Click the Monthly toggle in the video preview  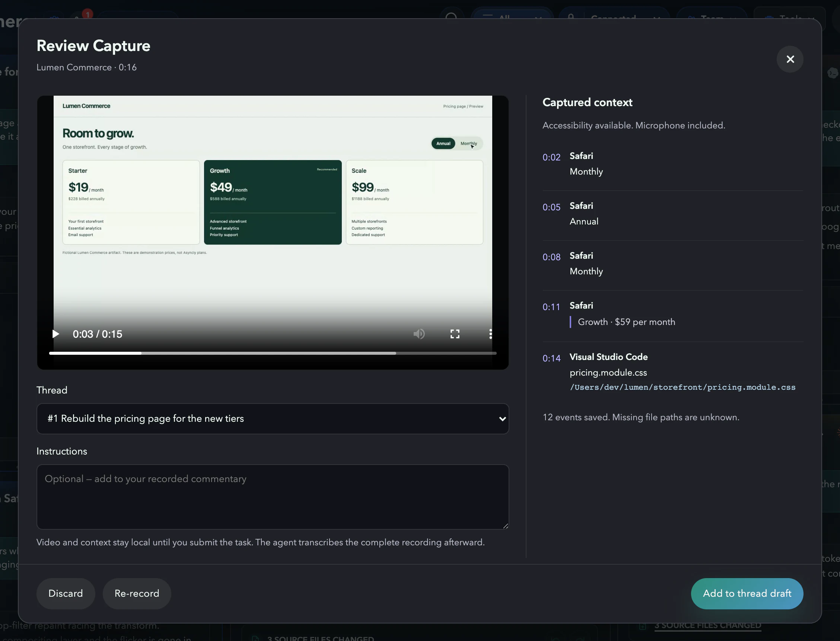468,143
